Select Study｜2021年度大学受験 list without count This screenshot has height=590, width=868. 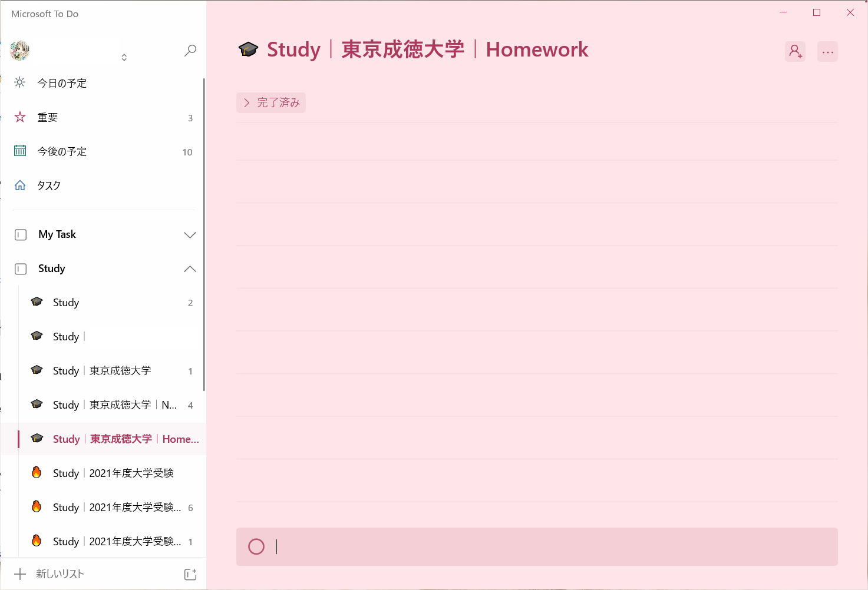pos(113,473)
